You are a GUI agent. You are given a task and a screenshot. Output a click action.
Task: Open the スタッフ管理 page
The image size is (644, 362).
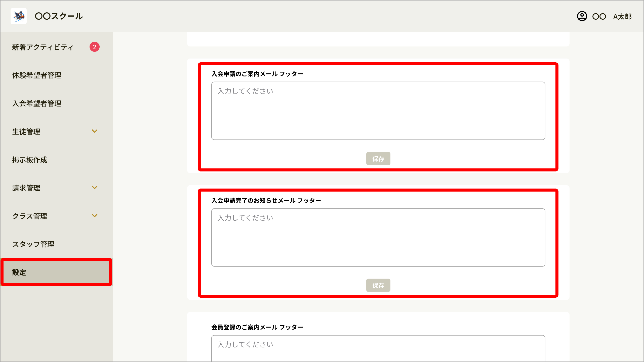tap(34, 244)
